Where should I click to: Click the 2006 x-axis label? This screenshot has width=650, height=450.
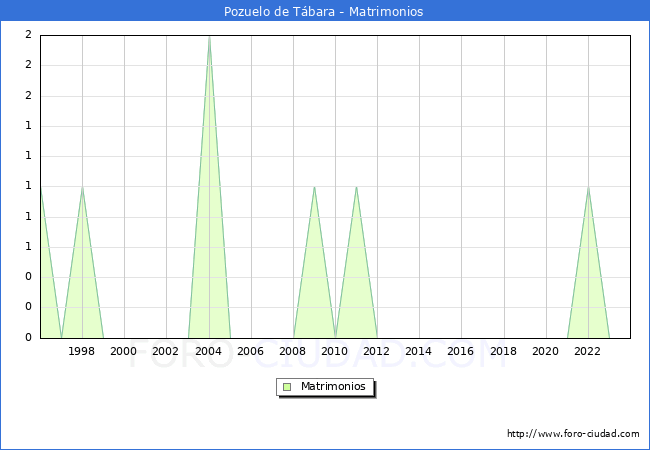(251, 351)
